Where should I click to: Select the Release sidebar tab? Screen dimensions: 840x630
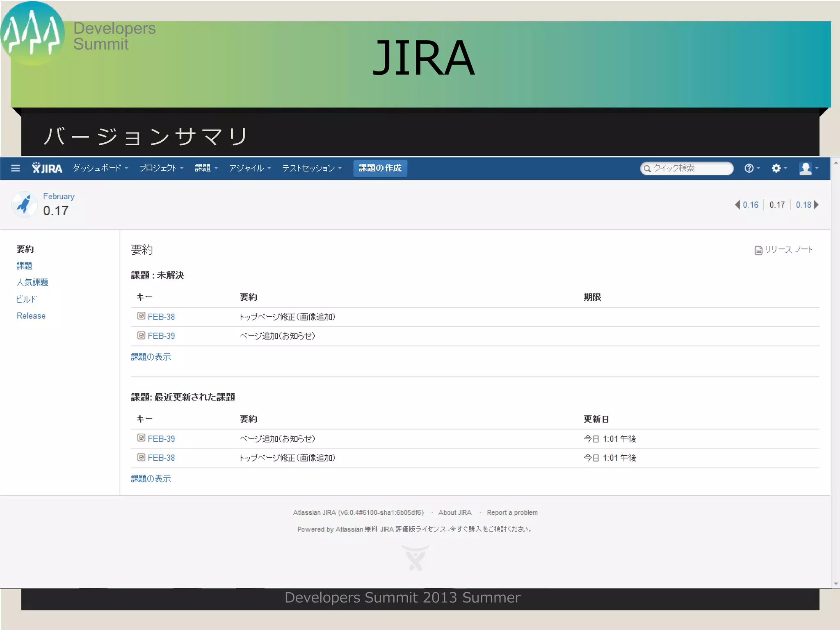pyautogui.click(x=31, y=316)
